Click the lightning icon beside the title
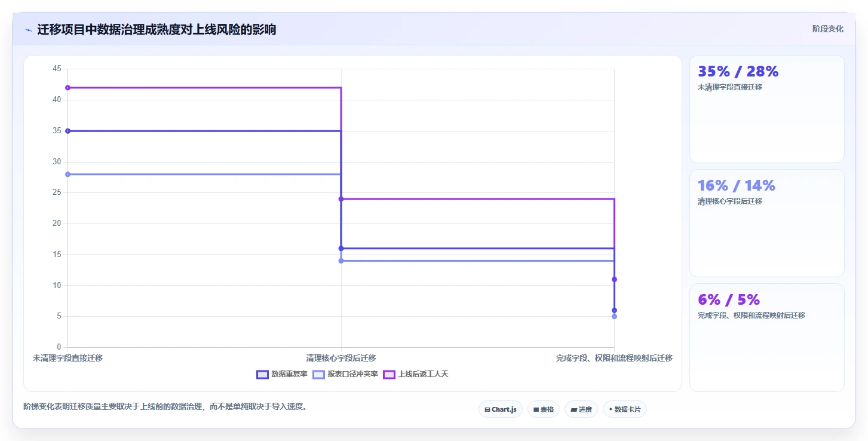This screenshot has height=441, width=868. point(28,30)
